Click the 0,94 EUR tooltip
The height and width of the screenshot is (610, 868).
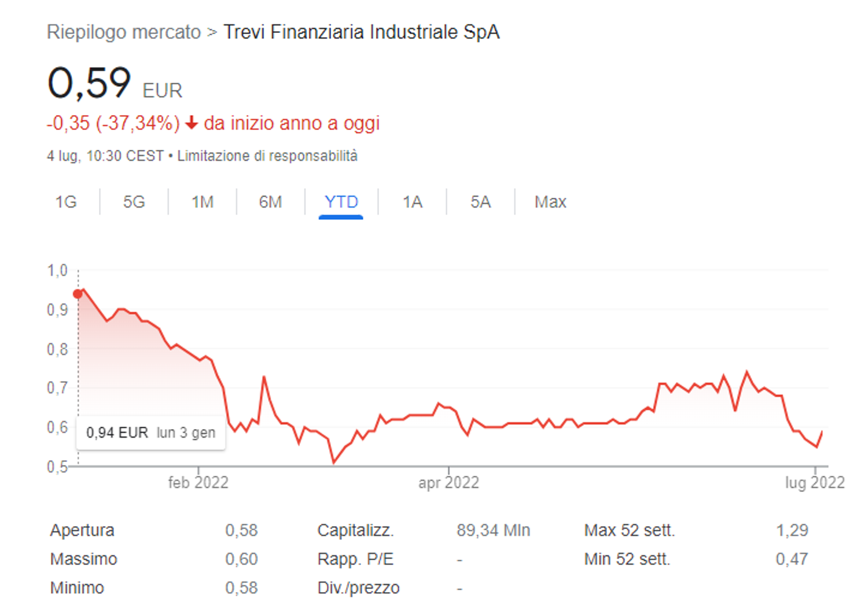pyautogui.click(x=150, y=432)
